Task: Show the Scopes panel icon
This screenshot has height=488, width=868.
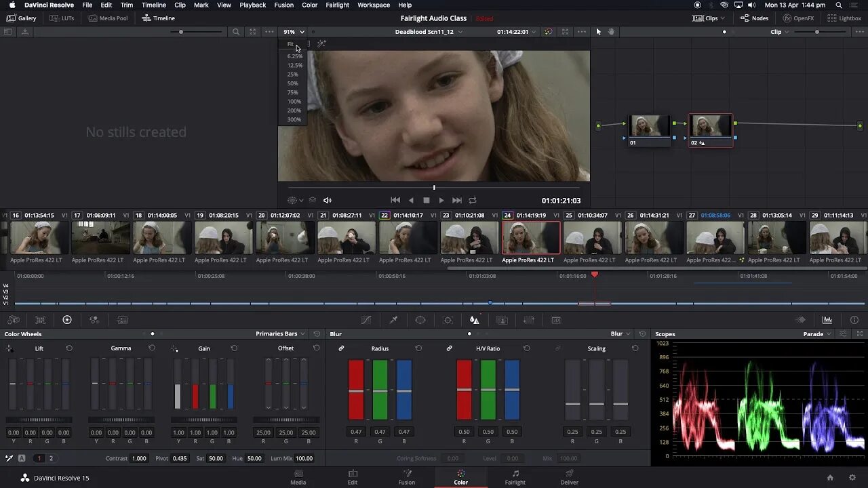Action: (827, 320)
